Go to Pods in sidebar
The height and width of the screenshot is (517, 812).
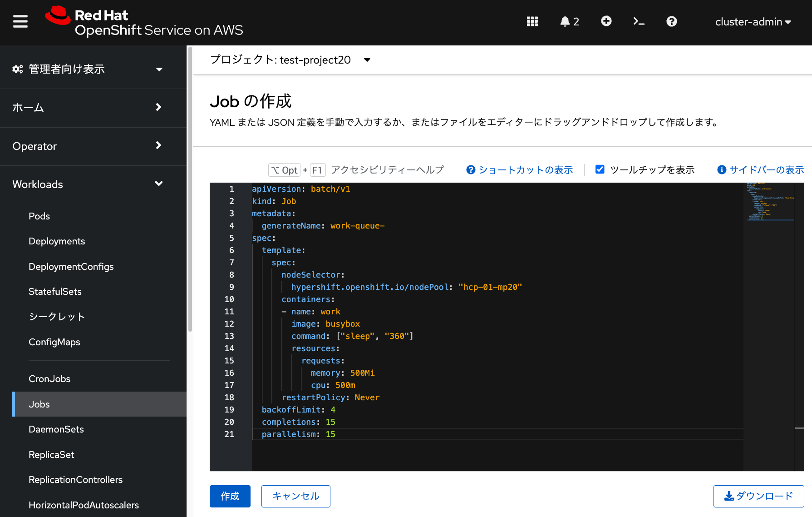[x=39, y=216]
